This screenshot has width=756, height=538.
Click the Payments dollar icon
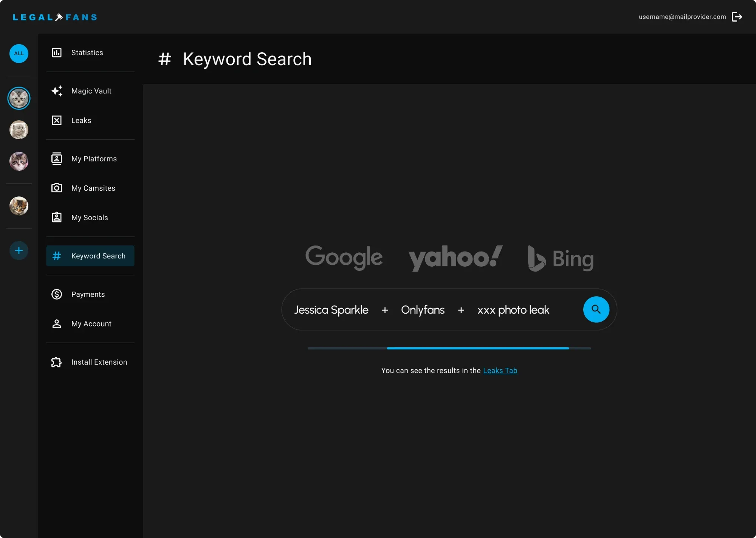[x=57, y=294]
